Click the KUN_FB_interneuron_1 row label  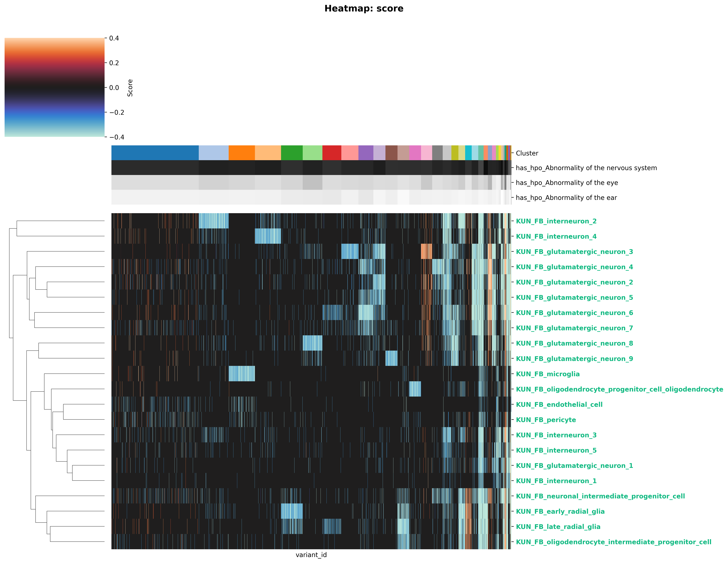[556, 481]
